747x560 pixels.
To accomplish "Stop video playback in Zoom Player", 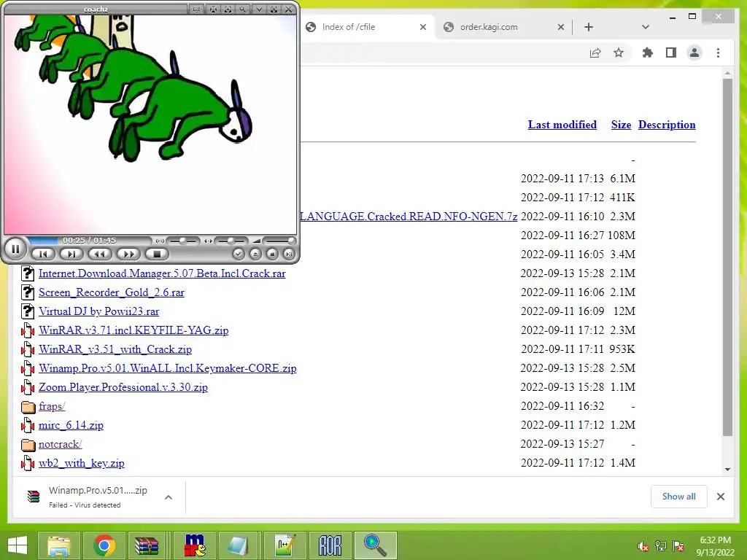I will 158,254.
